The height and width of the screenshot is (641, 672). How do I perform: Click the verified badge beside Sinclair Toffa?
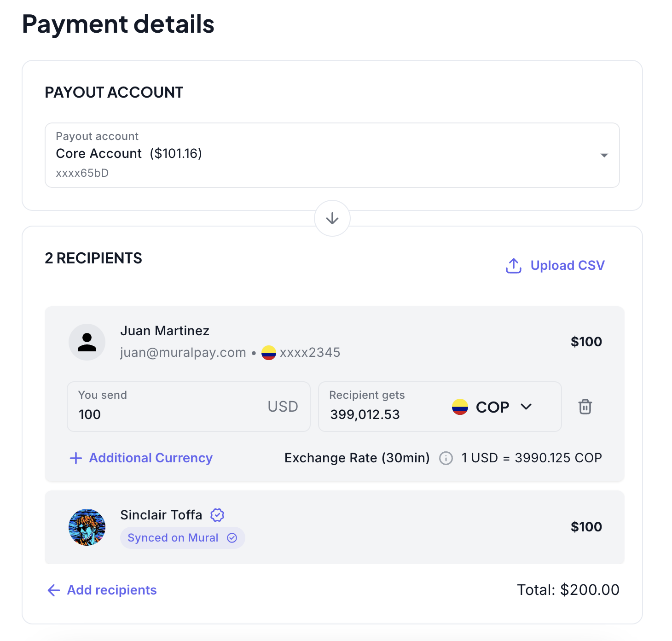coord(217,515)
